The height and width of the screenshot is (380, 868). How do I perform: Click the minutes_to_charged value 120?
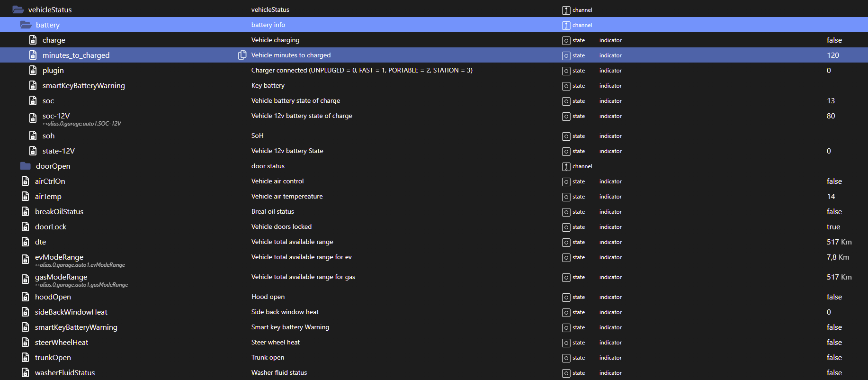(x=832, y=55)
